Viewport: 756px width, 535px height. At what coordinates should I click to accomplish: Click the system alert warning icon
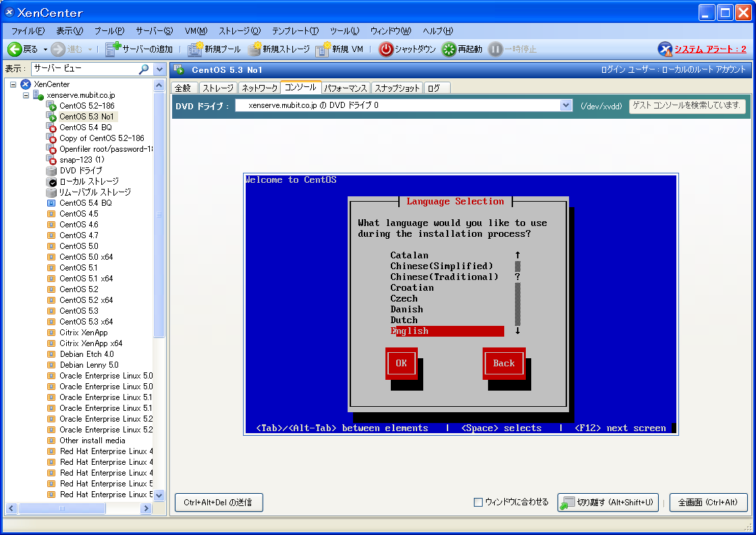[665, 49]
